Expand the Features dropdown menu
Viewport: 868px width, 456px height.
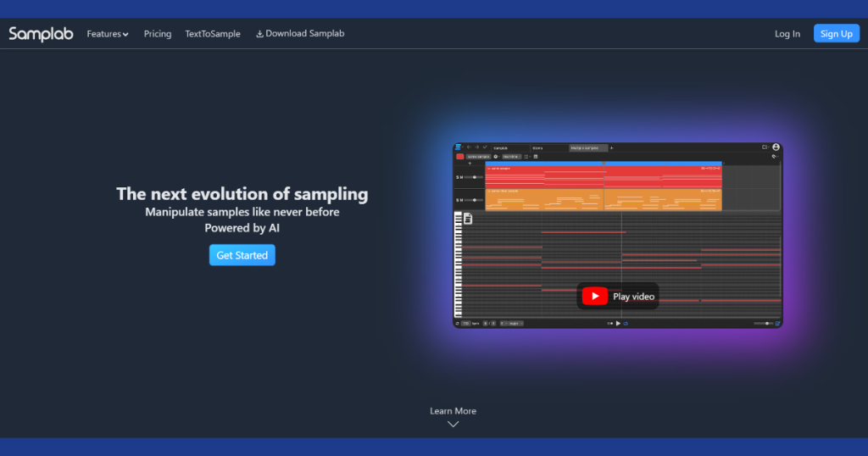tap(108, 34)
